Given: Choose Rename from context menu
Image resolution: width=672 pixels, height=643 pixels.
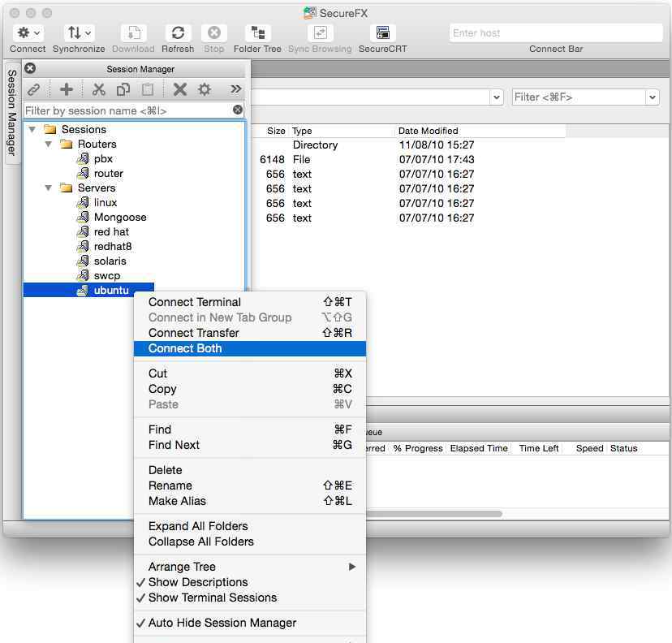Looking at the screenshot, I should (250, 485).
